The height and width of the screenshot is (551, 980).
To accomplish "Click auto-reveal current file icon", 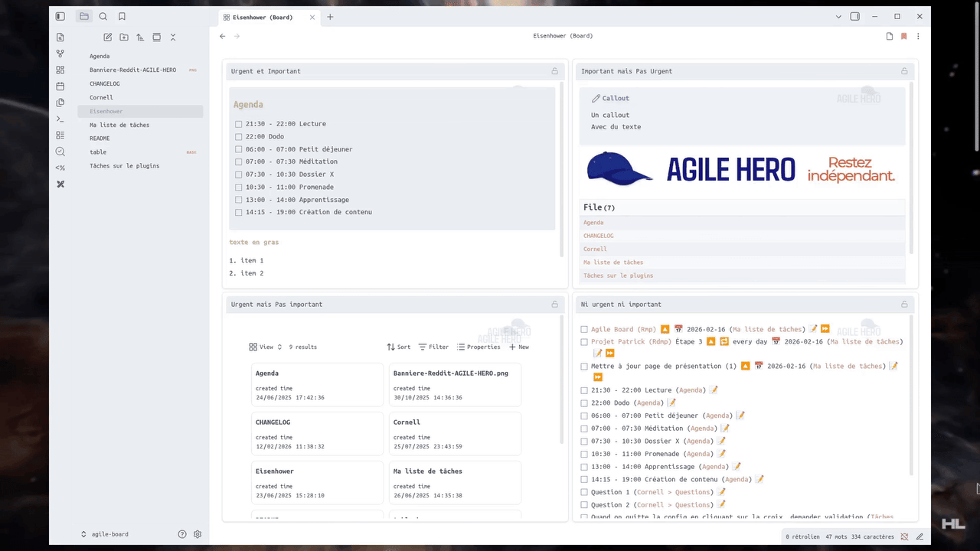I will coord(156,37).
